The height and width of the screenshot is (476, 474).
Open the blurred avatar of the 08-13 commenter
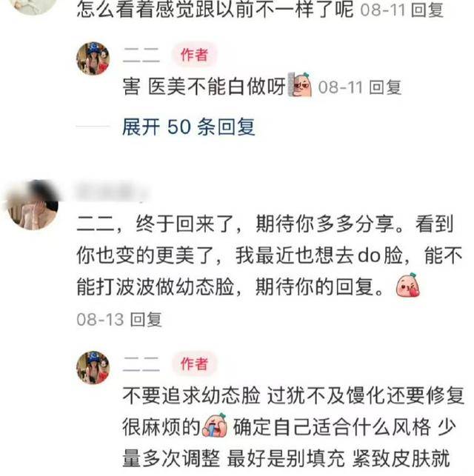[x=33, y=205]
